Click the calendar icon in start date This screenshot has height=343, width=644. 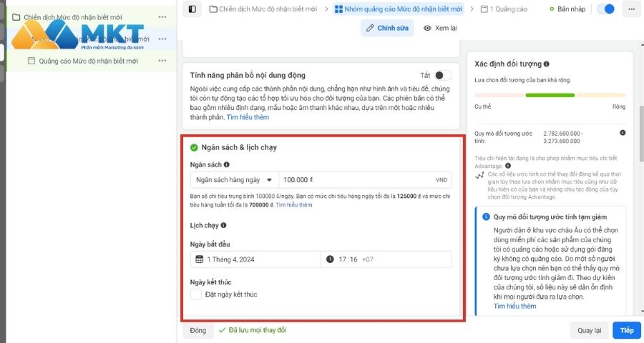coord(200,259)
